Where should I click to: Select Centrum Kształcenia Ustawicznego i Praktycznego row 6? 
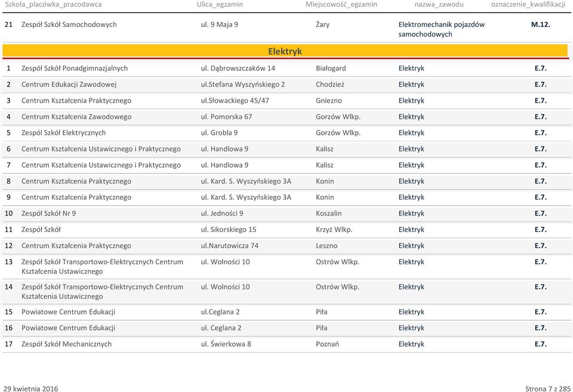101,149
